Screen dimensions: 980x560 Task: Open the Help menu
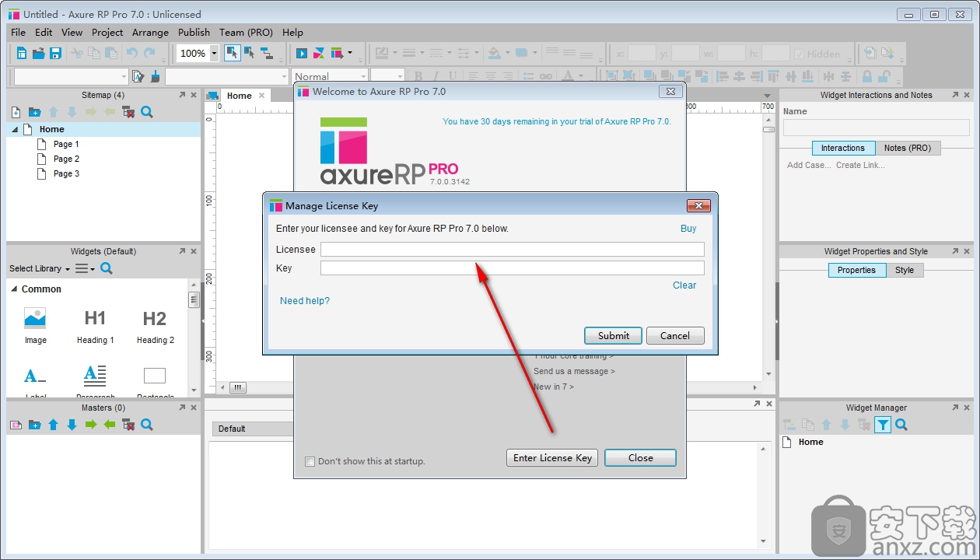click(292, 33)
